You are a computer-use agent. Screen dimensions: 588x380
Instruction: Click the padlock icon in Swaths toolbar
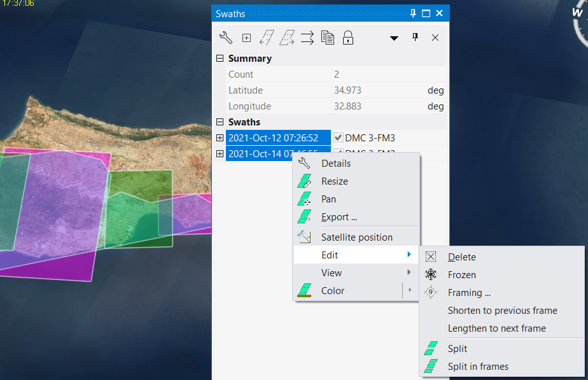348,38
